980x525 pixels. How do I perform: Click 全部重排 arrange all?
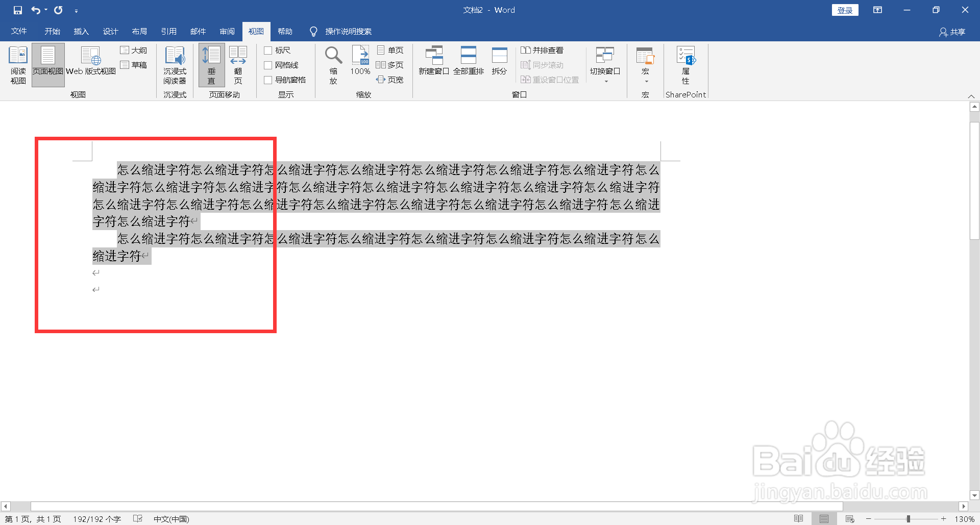pos(469,61)
